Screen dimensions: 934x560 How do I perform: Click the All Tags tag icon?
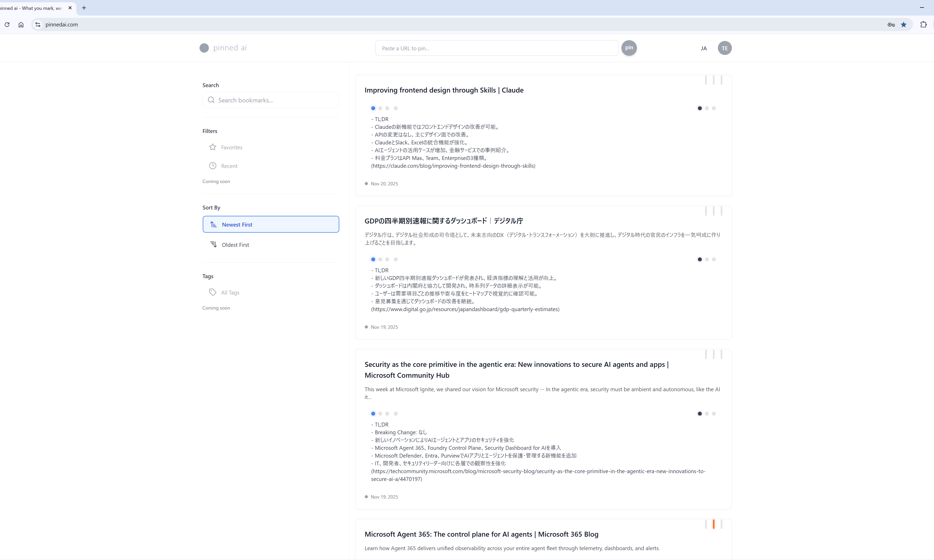click(212, 292)
